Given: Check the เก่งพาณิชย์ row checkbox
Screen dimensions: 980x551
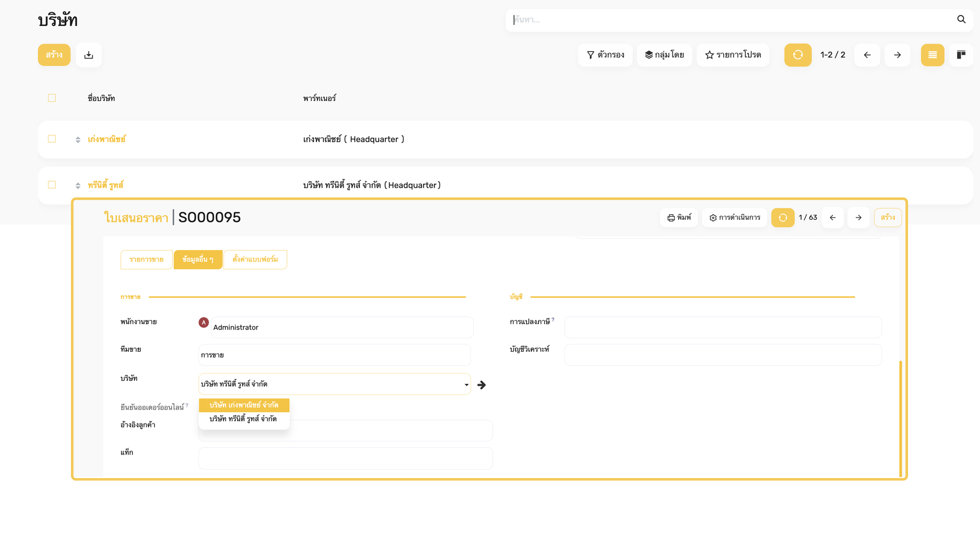Looking at the screenshot, I should (52, 139).
